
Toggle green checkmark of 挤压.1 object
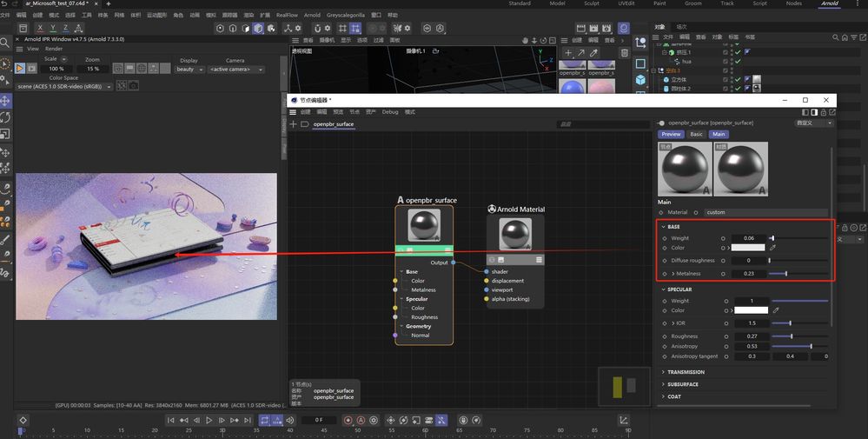click(738, 52)
